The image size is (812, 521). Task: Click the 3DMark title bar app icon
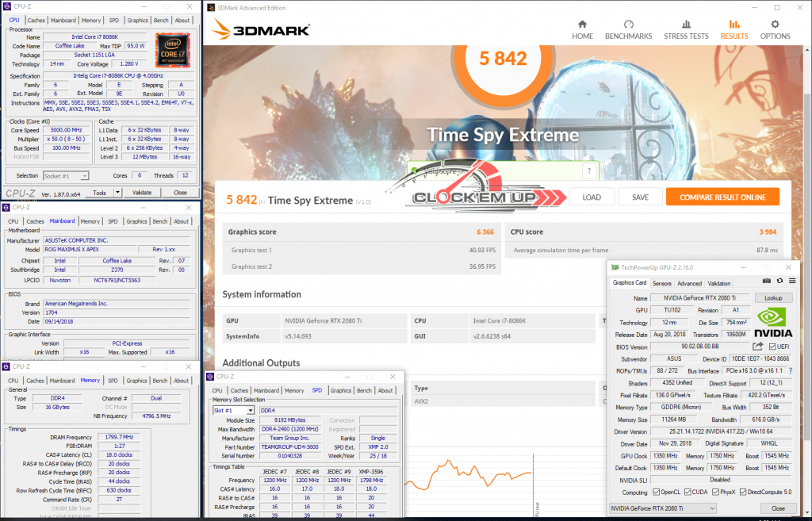point(211,8)
